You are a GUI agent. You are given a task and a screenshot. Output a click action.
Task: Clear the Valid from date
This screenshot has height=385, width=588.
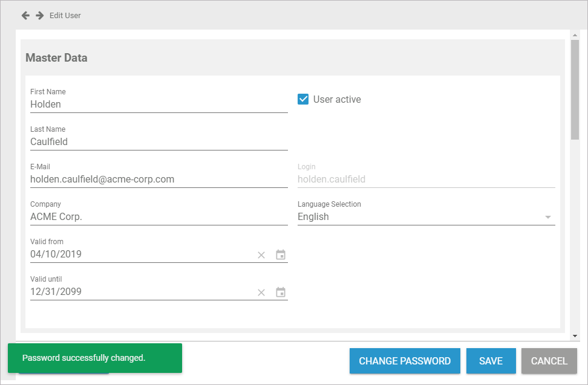(x=261, y=255)
